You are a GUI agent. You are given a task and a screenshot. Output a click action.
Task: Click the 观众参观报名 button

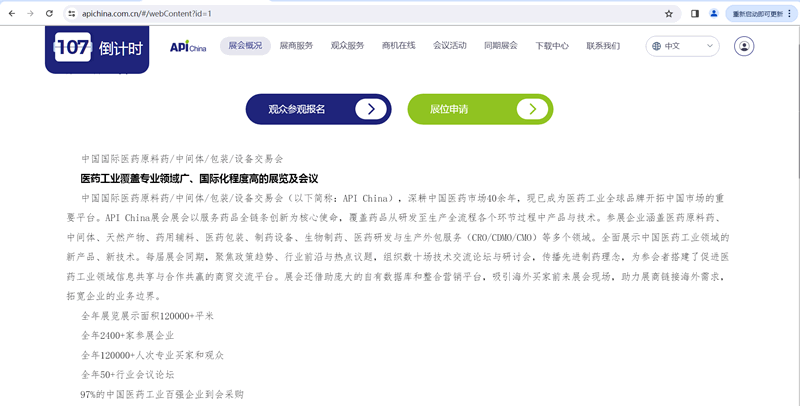coord(317,109)
